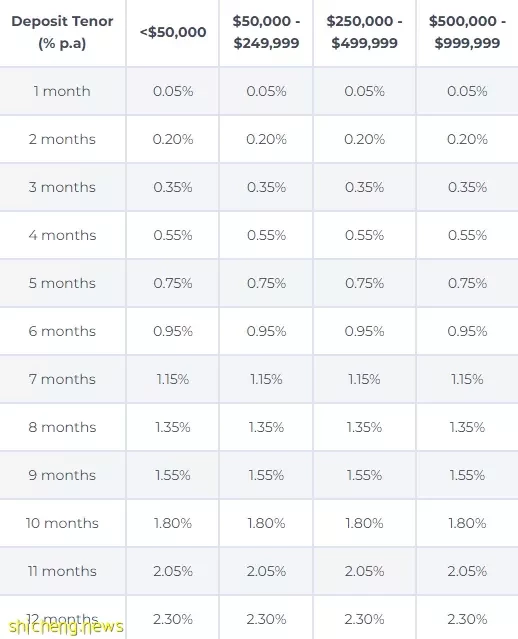The height and width of the screenshot is (639, 518).
Task: Click 0.75% in the $250,000 - $499,999 column
Action: (x=364, y=283)
